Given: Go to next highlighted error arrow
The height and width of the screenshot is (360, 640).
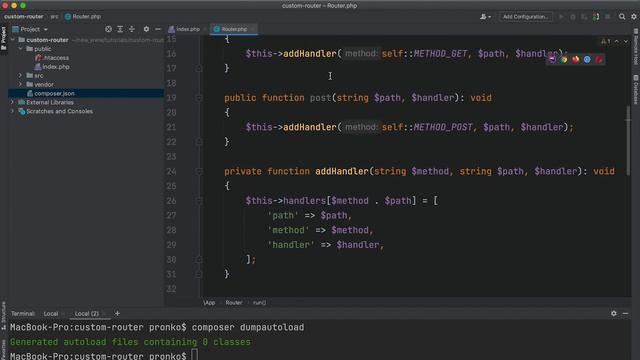Looking at the screenshot, I should 626,41.
